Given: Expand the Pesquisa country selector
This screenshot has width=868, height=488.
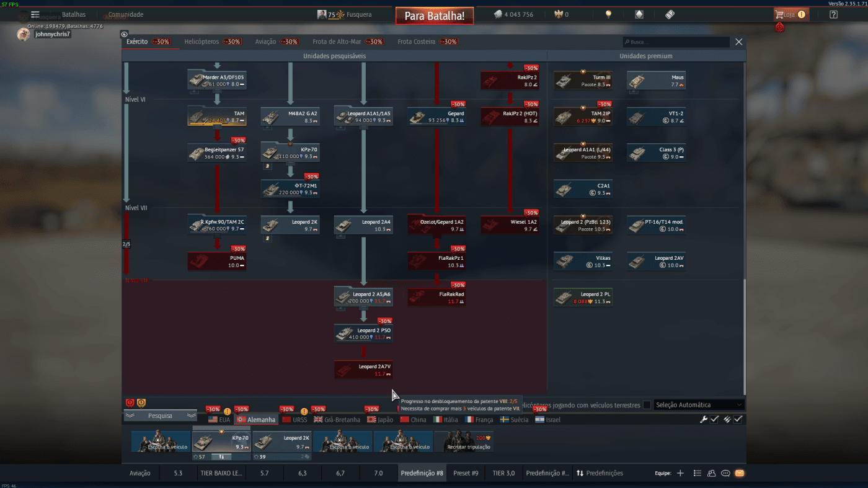Looking at the screenshot, I should pos(161,415).
